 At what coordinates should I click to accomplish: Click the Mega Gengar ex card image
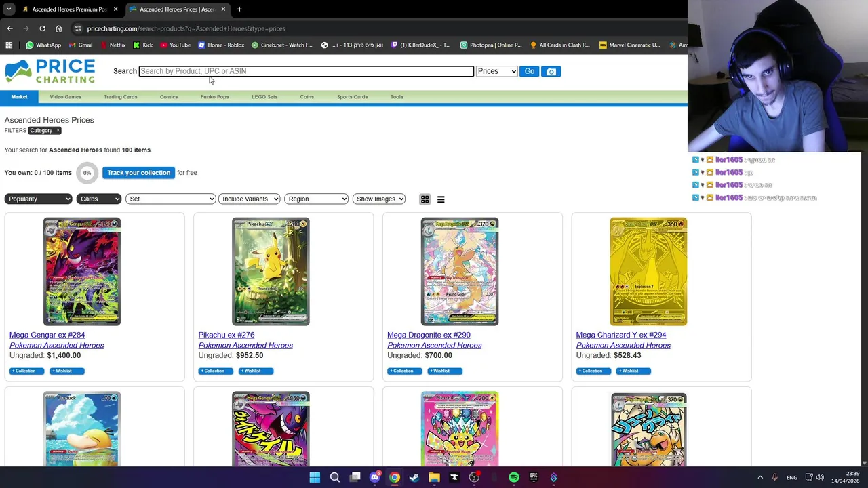tap(82, 272)
